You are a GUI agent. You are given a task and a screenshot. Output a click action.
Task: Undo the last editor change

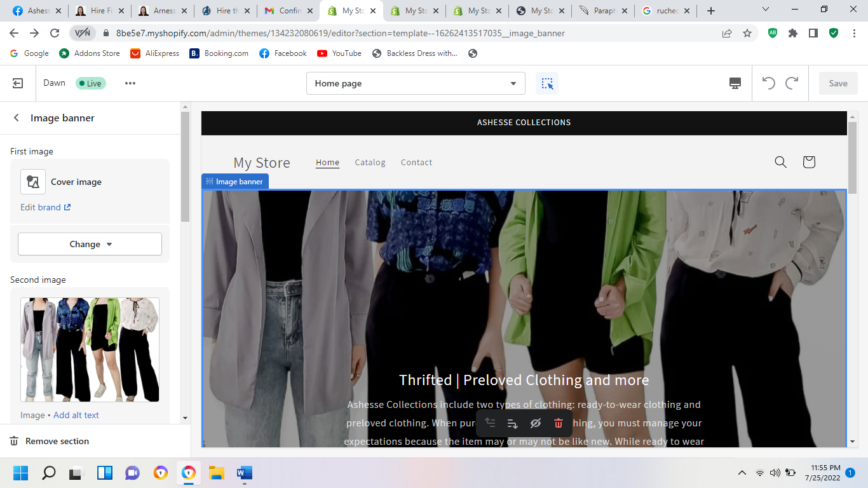click(x=769, y=83)
